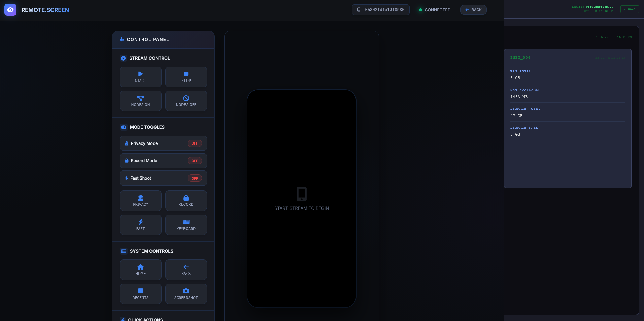Click the green Back button at top right
The width and height of the screenshot is (644, 321).
pos(629,9)
